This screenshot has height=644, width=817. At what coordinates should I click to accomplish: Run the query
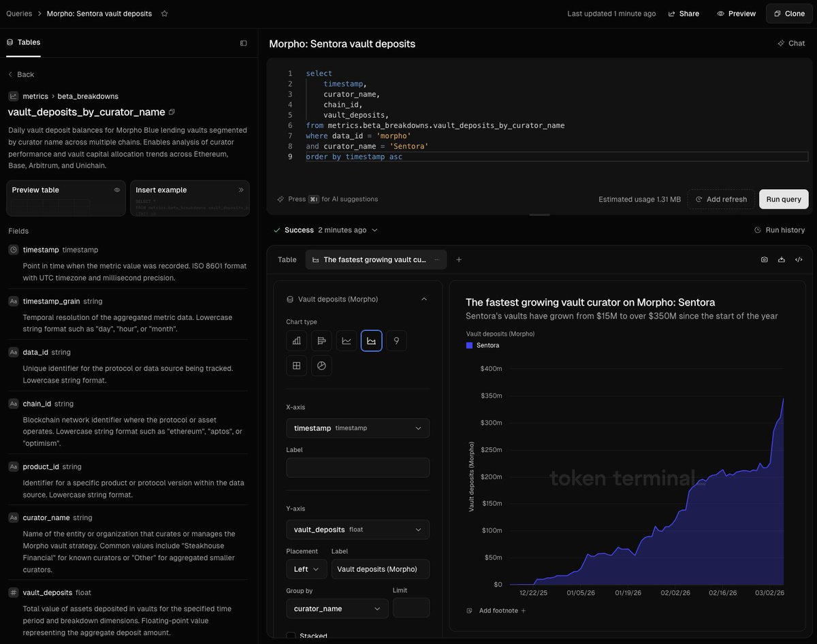click(x=784, y=199)
